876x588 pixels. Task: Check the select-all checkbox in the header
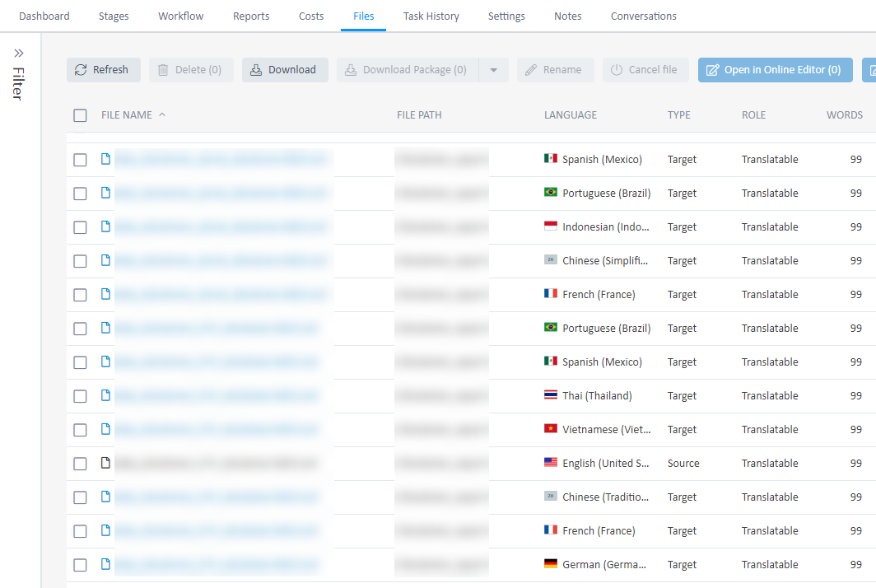pos(80,115)
